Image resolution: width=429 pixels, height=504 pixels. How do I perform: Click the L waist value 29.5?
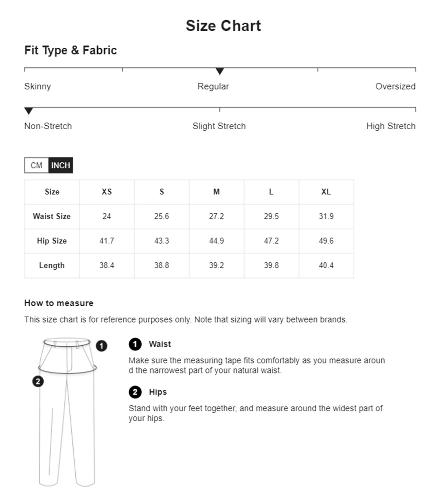[271, 216]
